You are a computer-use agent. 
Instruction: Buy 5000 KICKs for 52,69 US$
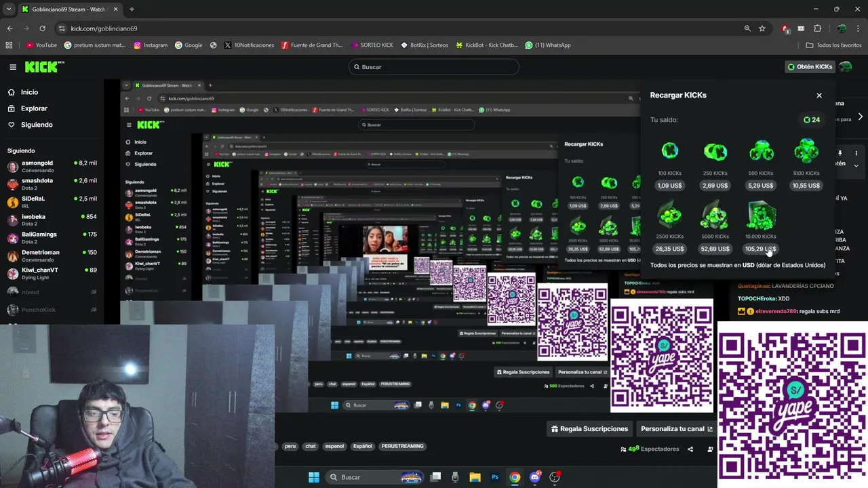[x=715, y=249]
